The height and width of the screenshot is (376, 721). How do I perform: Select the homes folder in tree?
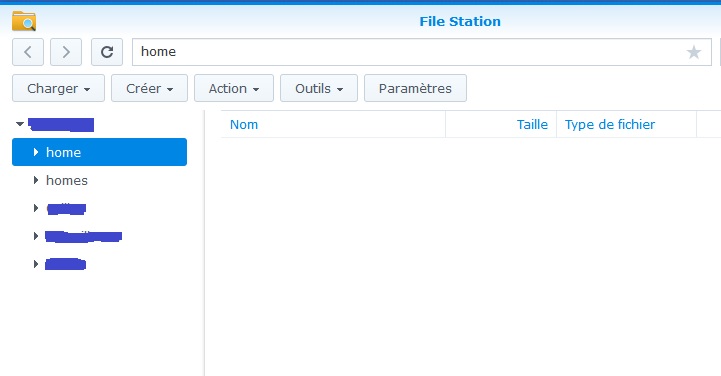[67, 180]
